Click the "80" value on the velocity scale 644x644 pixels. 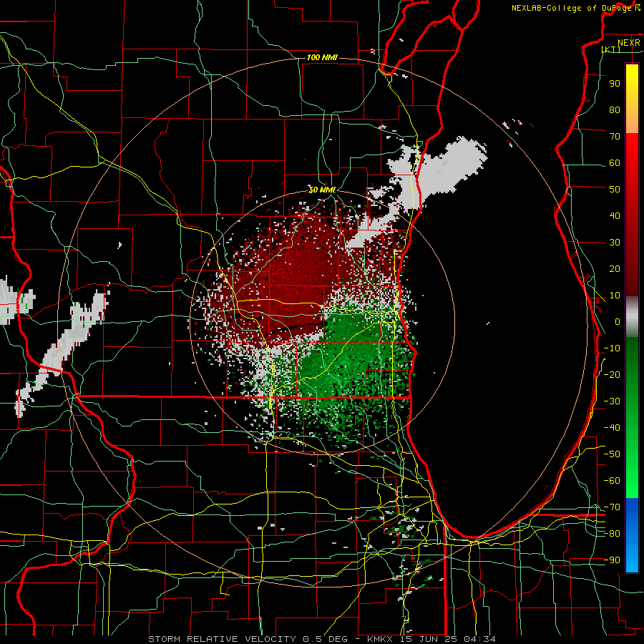pos(615,110)
